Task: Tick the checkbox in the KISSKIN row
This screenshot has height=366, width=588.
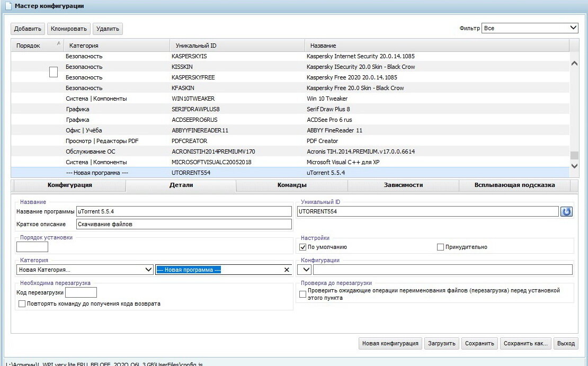Action: click(x=54, y=72)
